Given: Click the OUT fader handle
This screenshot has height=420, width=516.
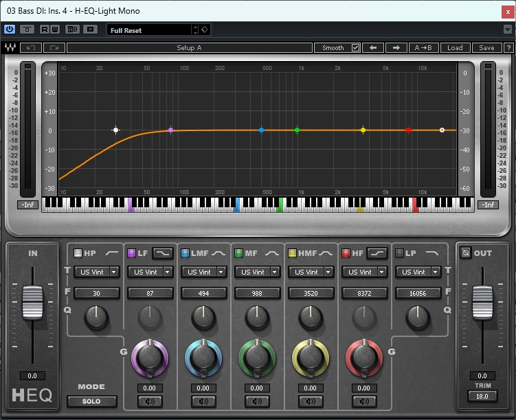Looking at the screenshot, I should pos(482,303).
